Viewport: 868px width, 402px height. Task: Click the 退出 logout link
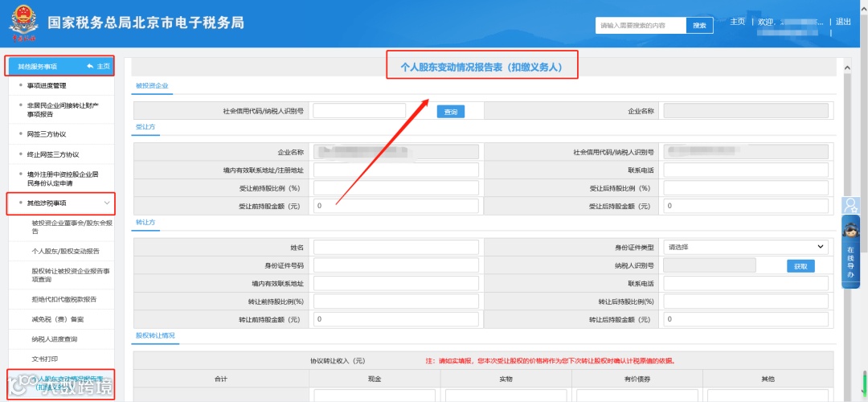click(843, 23)
